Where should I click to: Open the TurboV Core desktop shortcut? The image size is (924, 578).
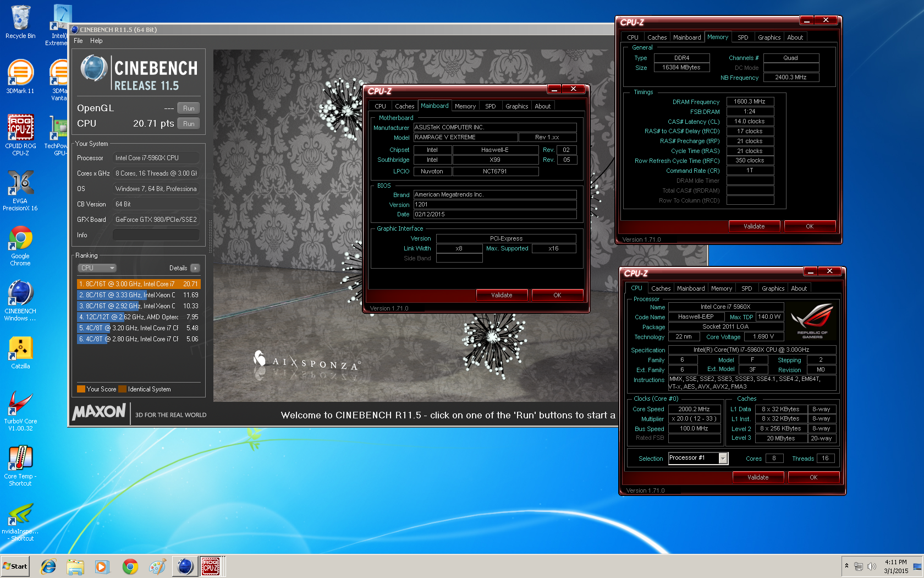(x=20, y=411)
